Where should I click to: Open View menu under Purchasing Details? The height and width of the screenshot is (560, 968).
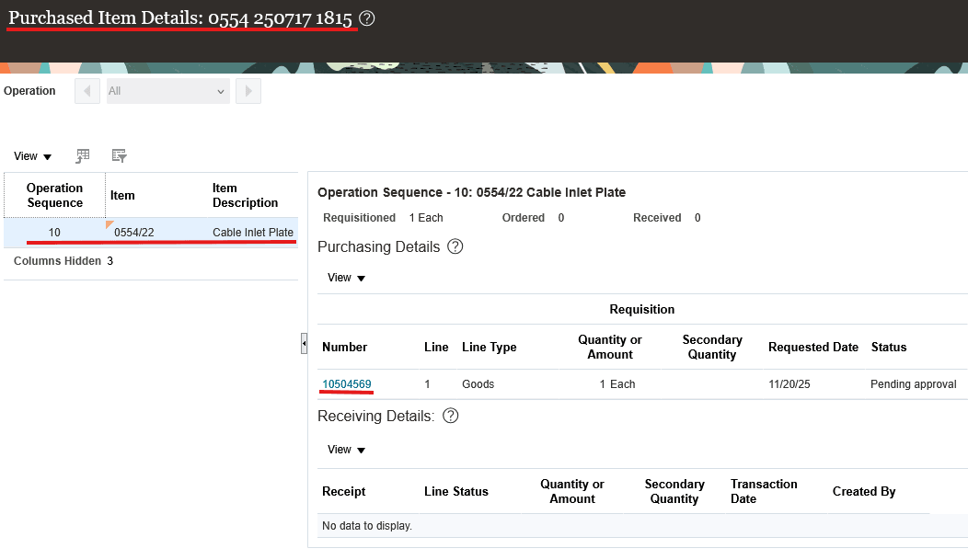point(346,278)
